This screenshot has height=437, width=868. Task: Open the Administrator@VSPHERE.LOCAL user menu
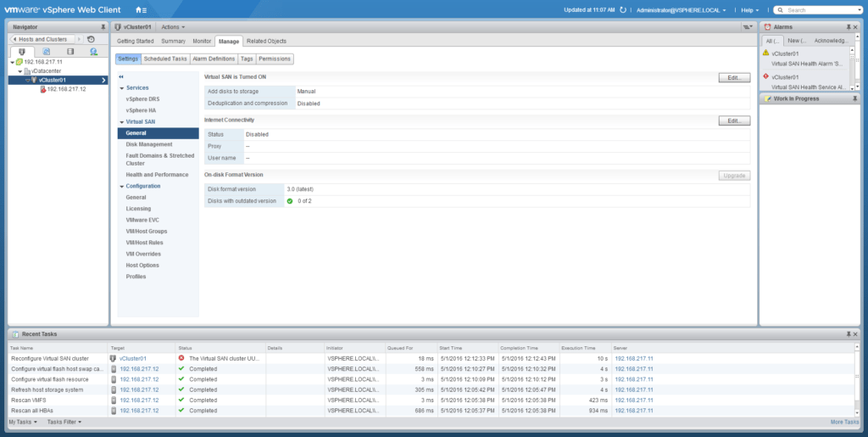coord(681,10)
